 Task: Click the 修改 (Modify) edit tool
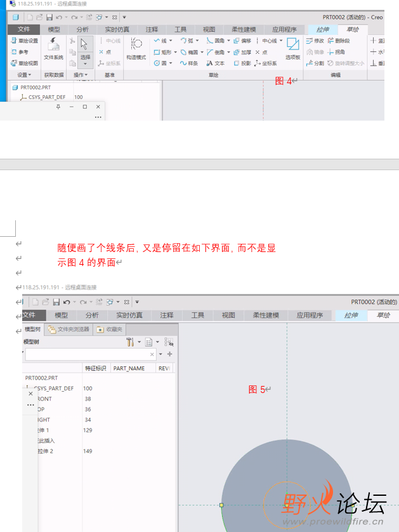coord(315,41)
